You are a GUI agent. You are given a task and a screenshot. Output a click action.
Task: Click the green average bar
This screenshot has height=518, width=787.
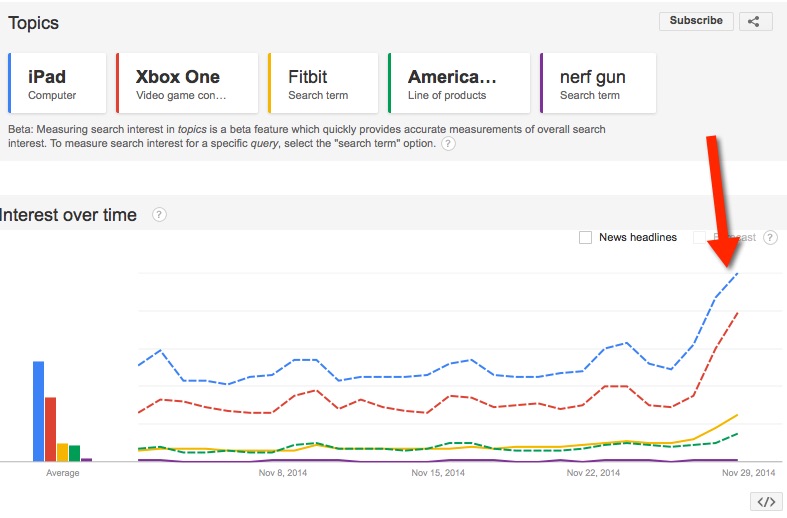click(x=74, y=453)
